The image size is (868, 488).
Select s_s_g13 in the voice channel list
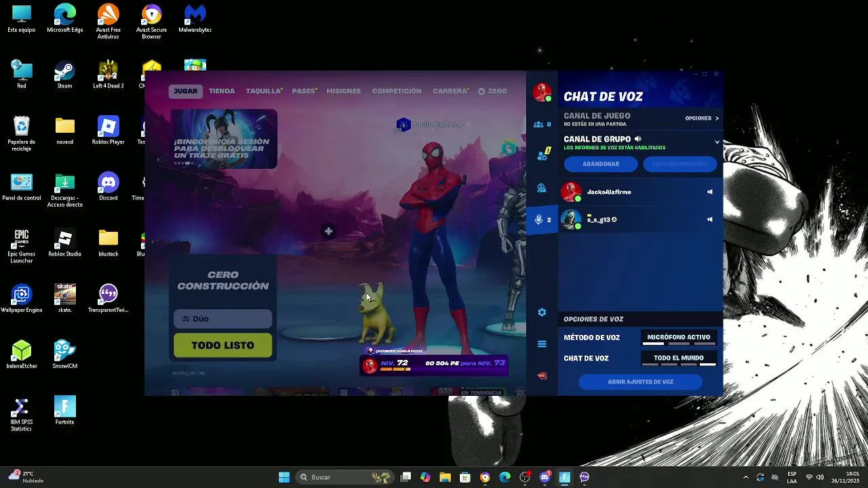coord(640,220)
